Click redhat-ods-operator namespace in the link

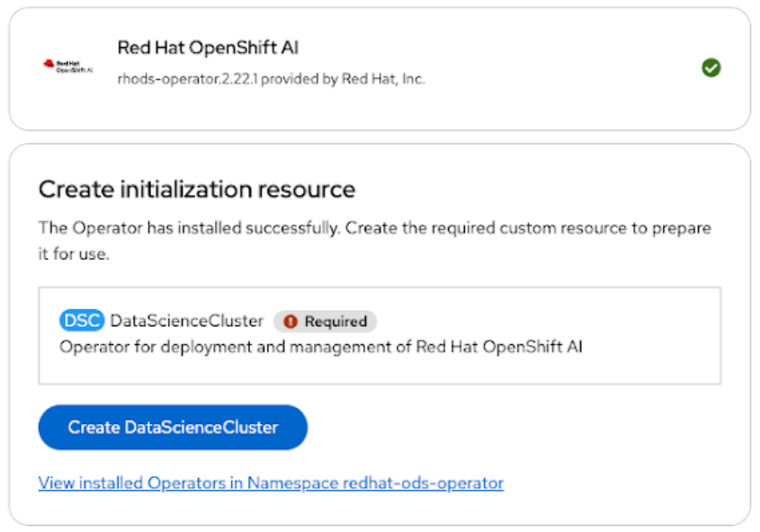pyautogui.click(x=424, y=483)
